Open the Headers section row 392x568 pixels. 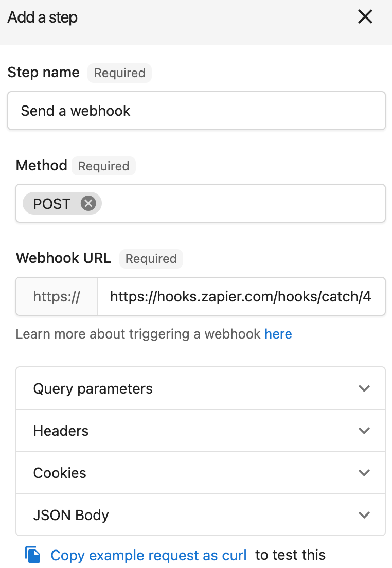pyautogui.click(x=200, y=430)
